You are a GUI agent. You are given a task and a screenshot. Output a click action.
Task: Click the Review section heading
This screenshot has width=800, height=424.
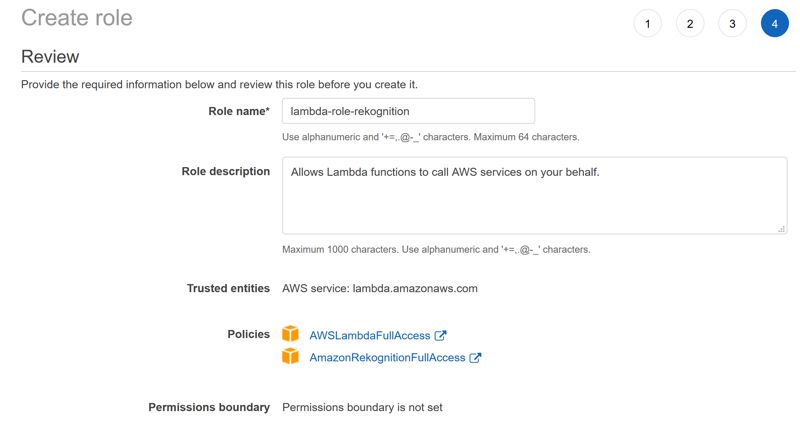(50, 57)
